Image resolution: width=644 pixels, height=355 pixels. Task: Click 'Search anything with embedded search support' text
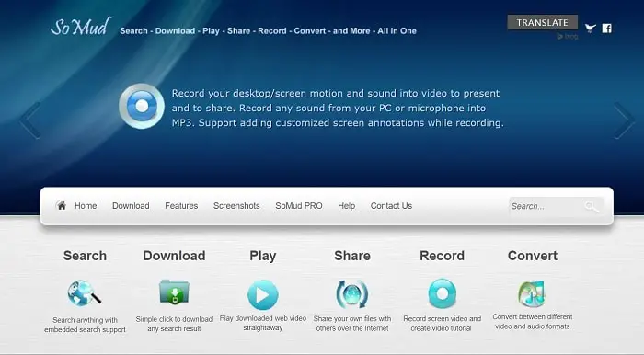click(85, 325)
